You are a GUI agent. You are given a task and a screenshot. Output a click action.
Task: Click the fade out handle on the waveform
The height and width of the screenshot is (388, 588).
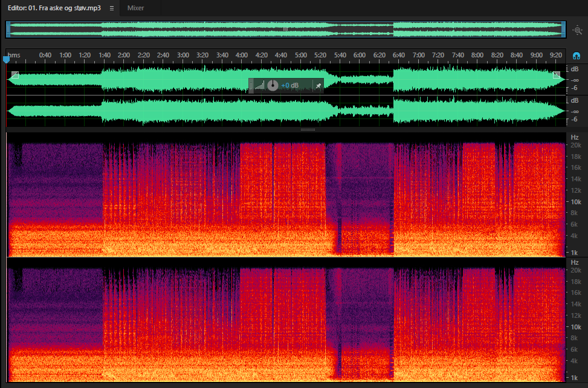557,75
